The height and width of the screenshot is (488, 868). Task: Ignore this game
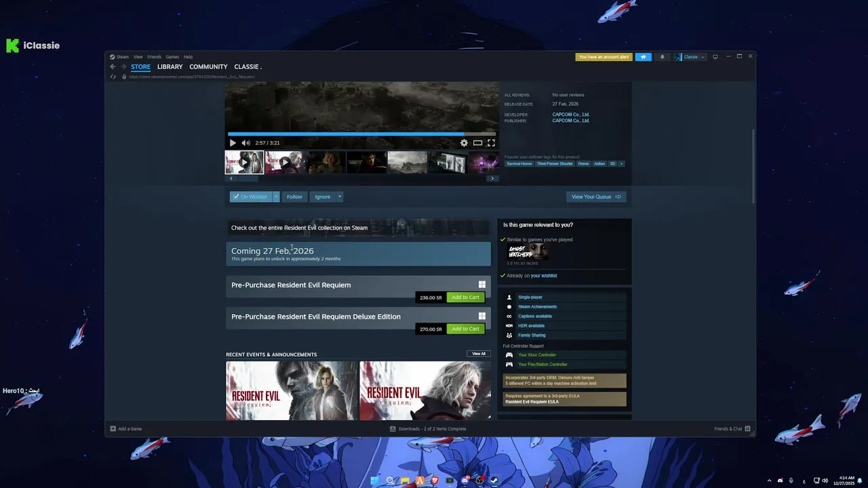point(322,197)
